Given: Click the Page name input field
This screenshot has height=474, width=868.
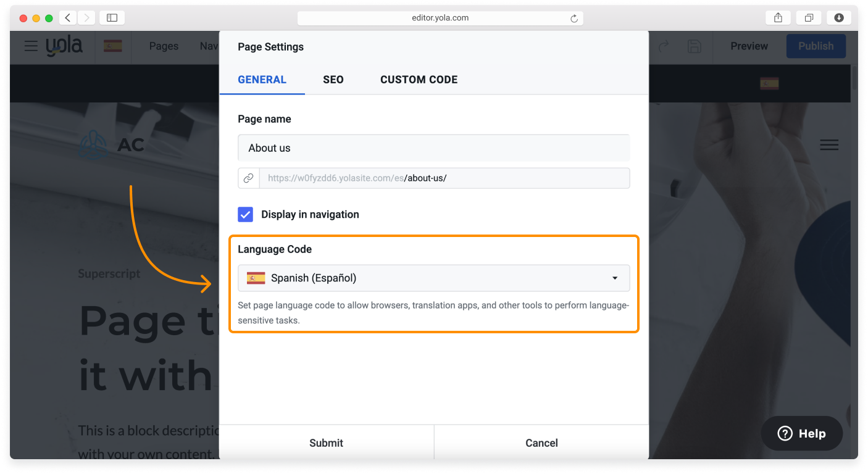Looking at the screenshot, I should tap(433, 148).
